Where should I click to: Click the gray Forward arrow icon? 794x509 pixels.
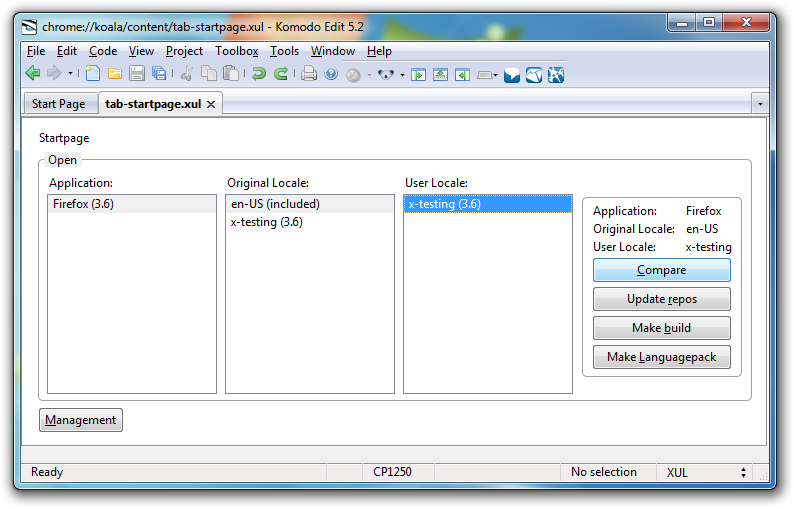point(54,73)
